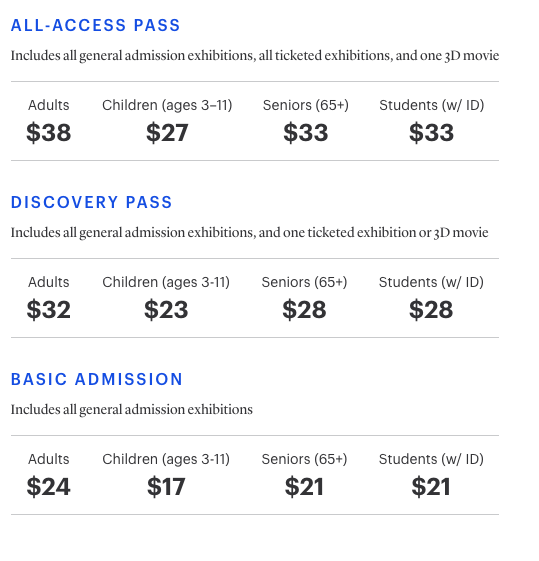The width and height of the screenshot is (539, 561).
Task: Select the All-Access Students $33 price
Action: (x=432, y=133)
